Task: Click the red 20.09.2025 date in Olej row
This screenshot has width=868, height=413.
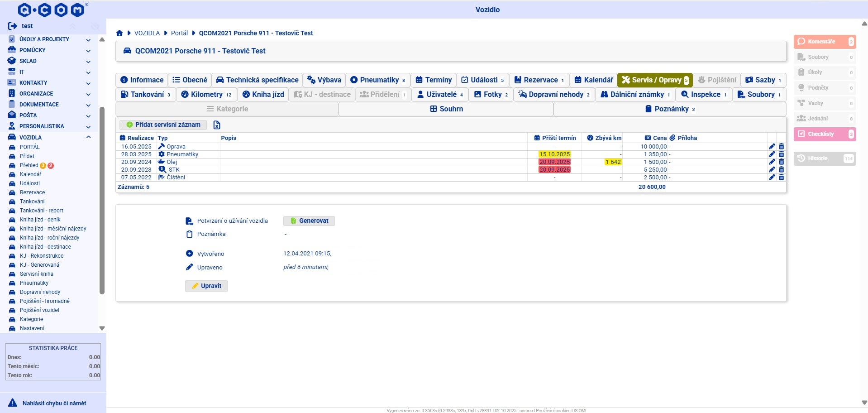Action: click(554, 162)
